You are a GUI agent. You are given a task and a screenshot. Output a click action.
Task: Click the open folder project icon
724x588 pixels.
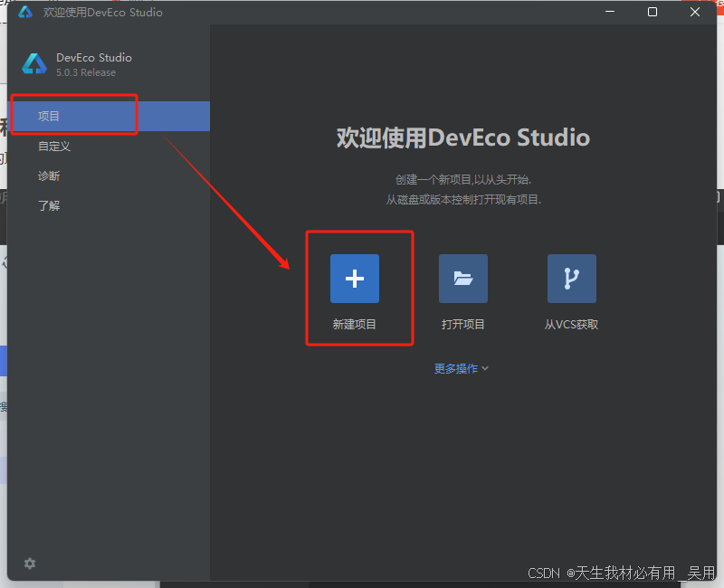[x=462, y=279]
